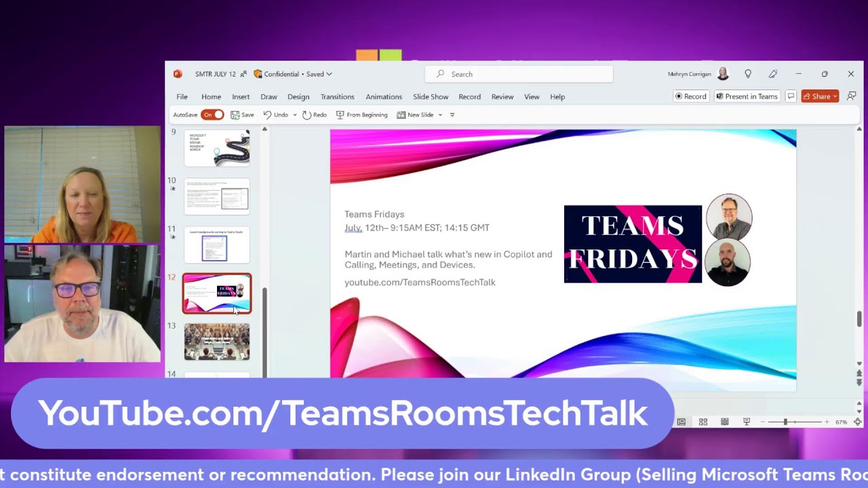
Task: Expand the Undo history dropdown
Action: click(x=294, y=115)
